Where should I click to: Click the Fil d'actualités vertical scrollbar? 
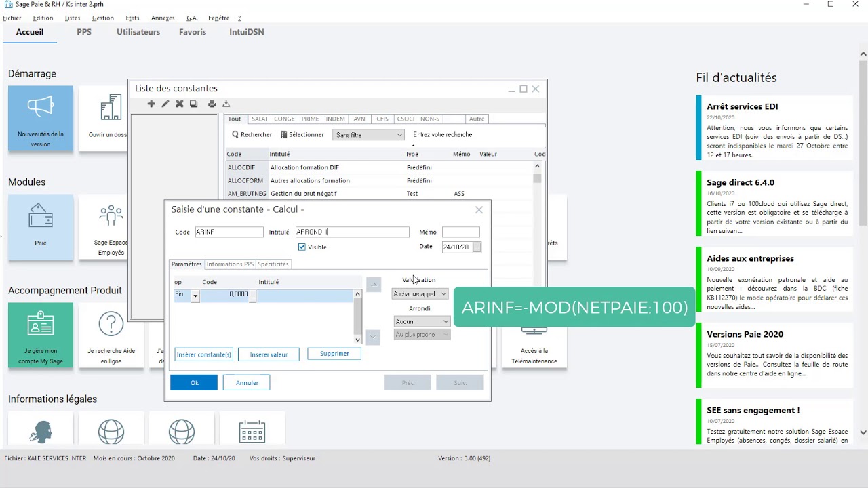pyautogui.click(x=863, y=244)
